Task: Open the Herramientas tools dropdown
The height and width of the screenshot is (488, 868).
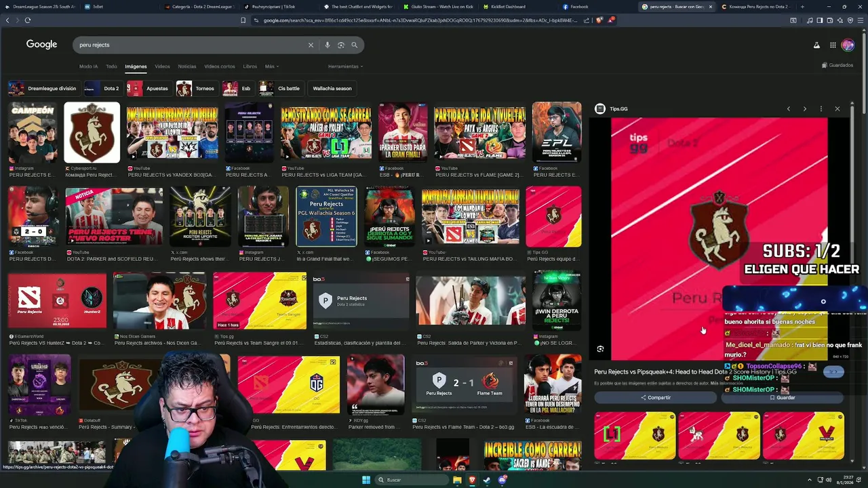Action: point(345,66)
